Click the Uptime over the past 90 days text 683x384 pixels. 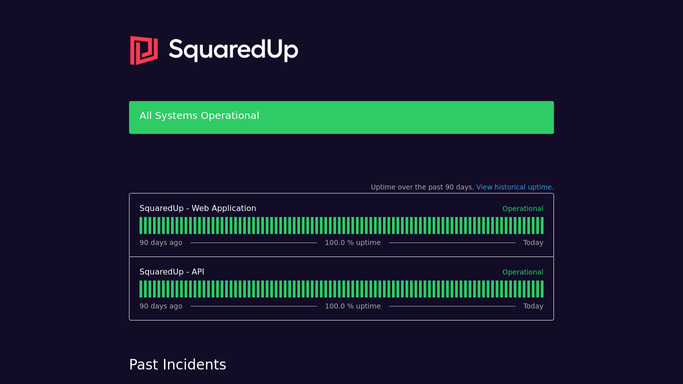422,187
